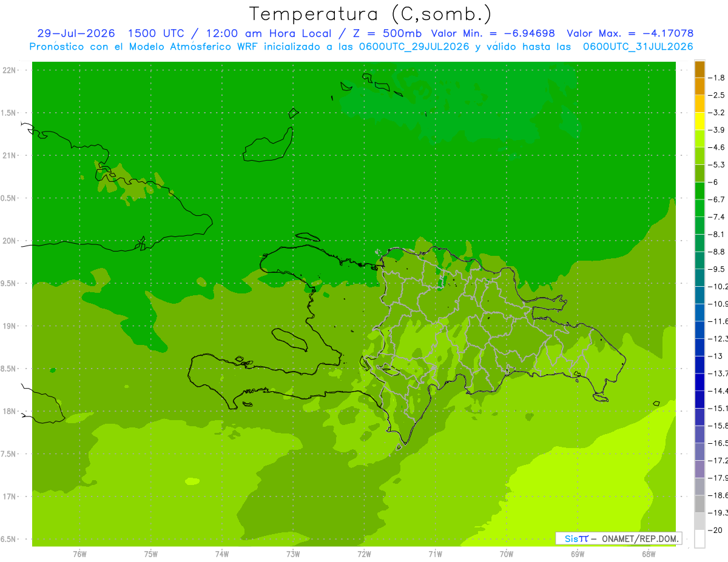Select the 'Z = 500mb' level text
Screen dimensions: 728x562
click(387, 33)
